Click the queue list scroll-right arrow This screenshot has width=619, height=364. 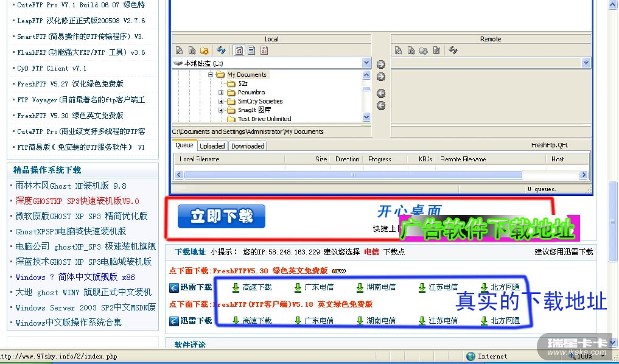[x=584, y=175]
